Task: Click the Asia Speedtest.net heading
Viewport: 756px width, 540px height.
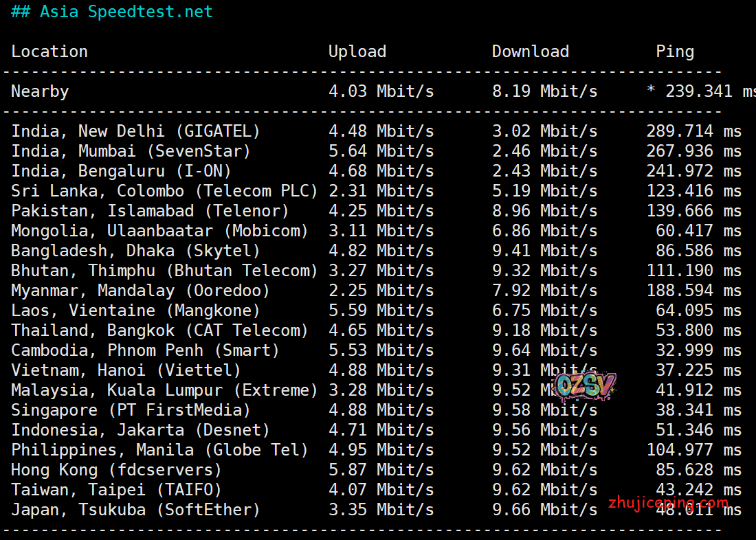Action: [111, 12]
